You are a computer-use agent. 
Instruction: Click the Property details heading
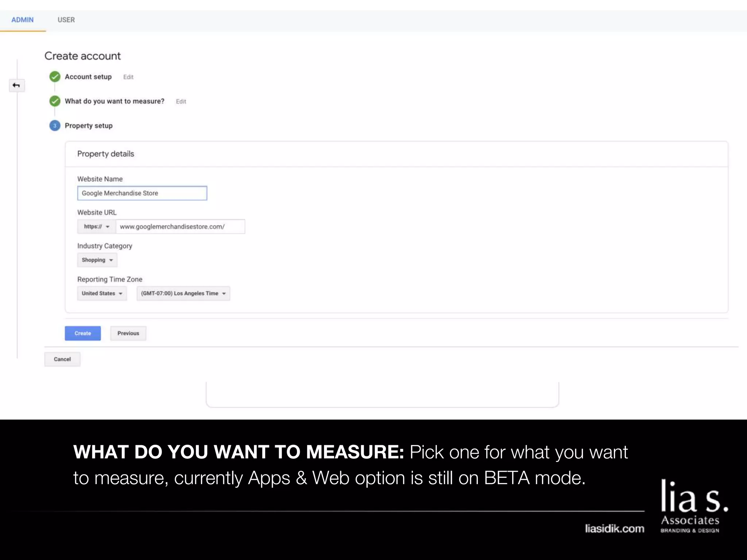(106, 154)
